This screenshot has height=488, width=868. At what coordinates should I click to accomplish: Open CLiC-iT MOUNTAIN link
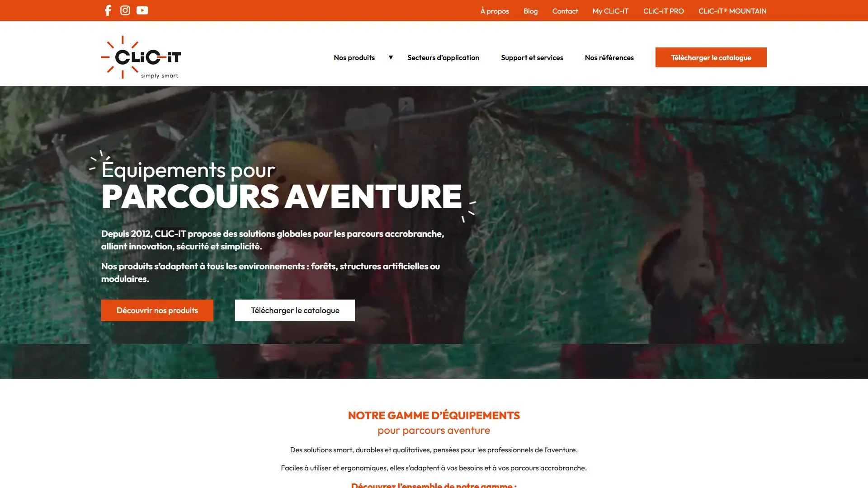(732, 11)
